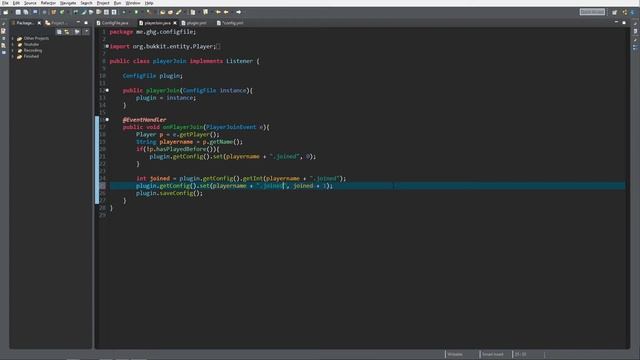Open the Navigate menu
This screenshot has width=640, height=360.
coord(68,3)
